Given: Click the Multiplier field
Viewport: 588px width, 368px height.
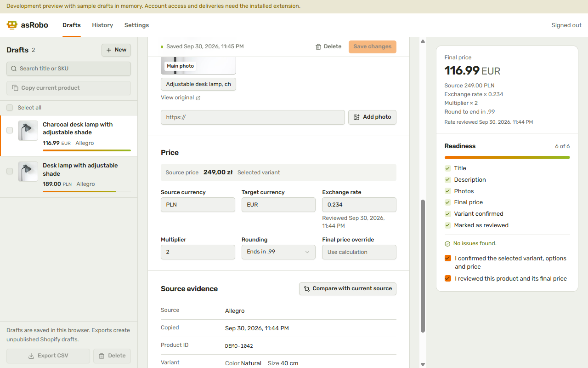Looking at the screenshot, I should click(x=198, y=252).
